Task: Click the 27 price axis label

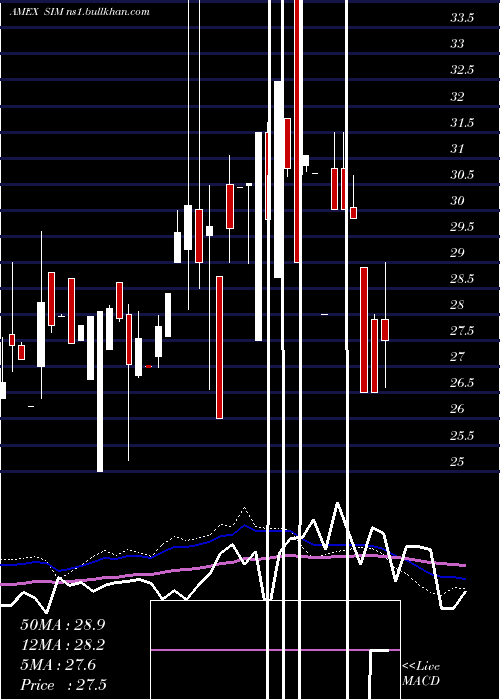Action: coord(457,357)
